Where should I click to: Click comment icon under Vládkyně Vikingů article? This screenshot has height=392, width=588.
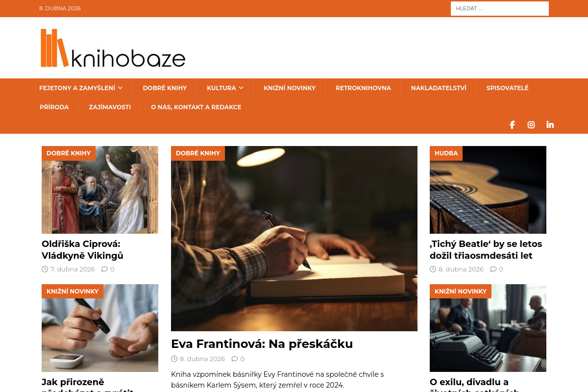104,269
